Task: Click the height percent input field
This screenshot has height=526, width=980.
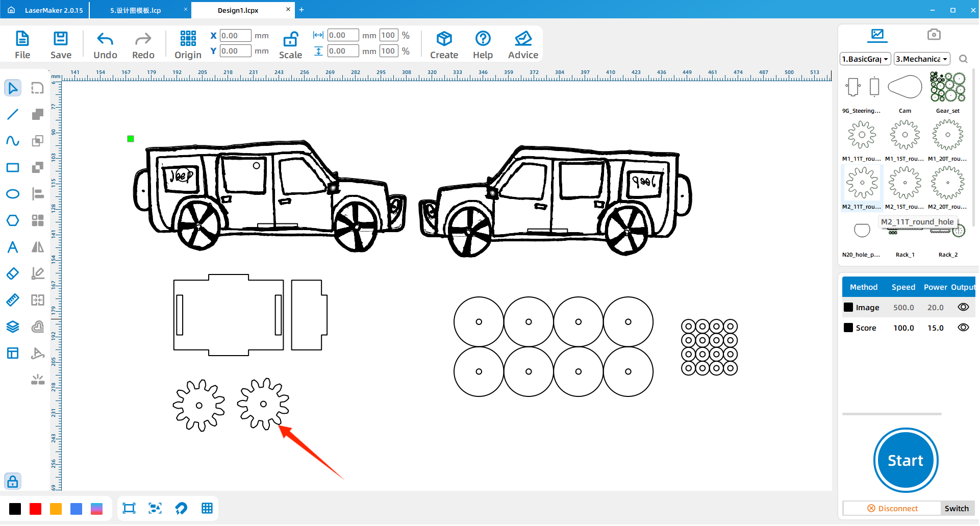Action: pos(389,51)
